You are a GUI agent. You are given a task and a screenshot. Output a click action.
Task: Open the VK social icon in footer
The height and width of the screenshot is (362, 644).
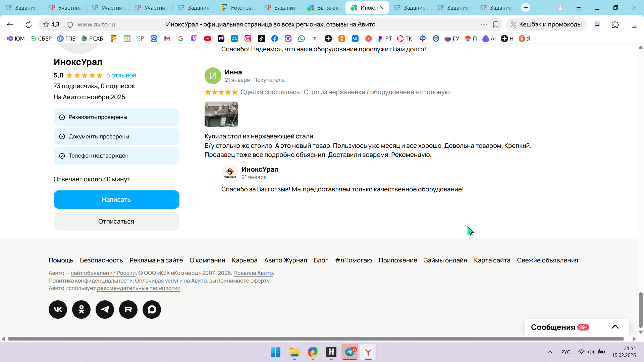pyautogui.click(x=58, y=309)
